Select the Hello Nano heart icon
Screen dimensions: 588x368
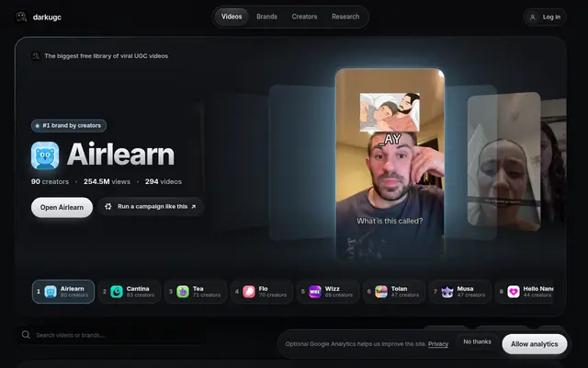514,292
